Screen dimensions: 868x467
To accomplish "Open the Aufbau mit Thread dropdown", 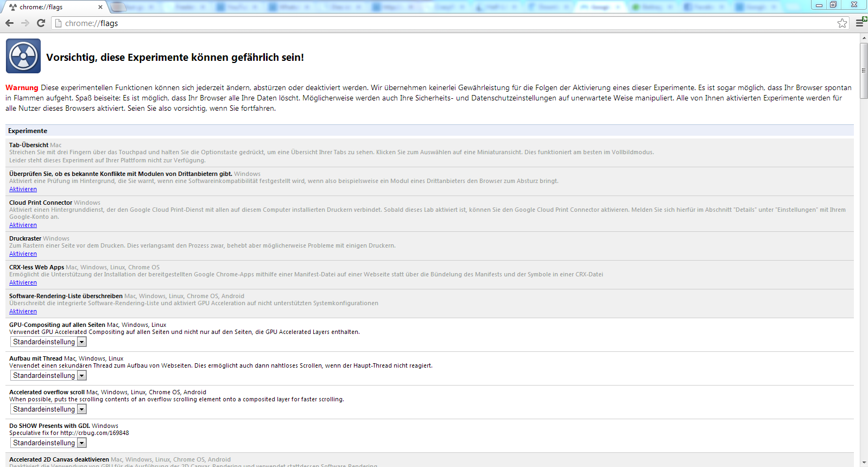I will pyautogui.click(x=49, y=376).
